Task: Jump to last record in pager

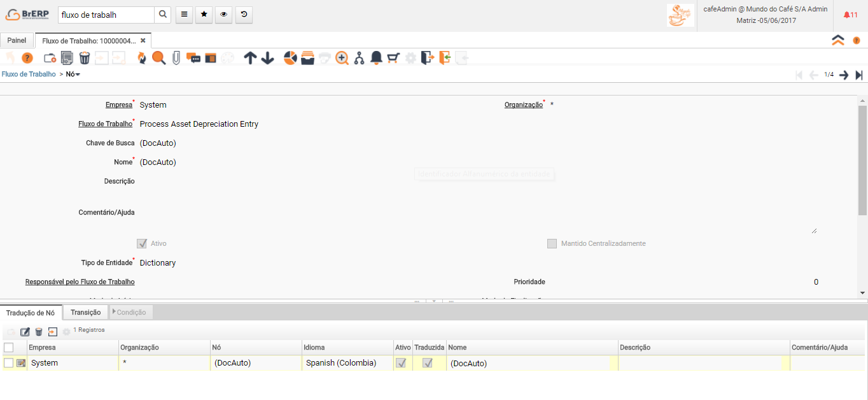Action: pos(859,75)
